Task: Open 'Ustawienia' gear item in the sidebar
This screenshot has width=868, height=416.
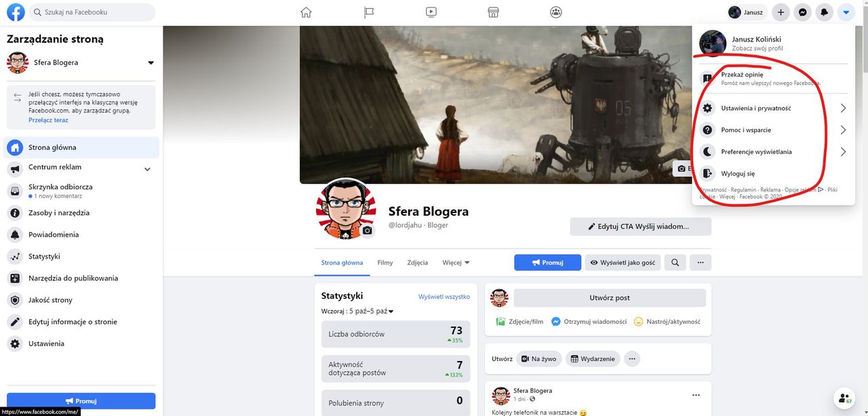Action: coord(81,343)
